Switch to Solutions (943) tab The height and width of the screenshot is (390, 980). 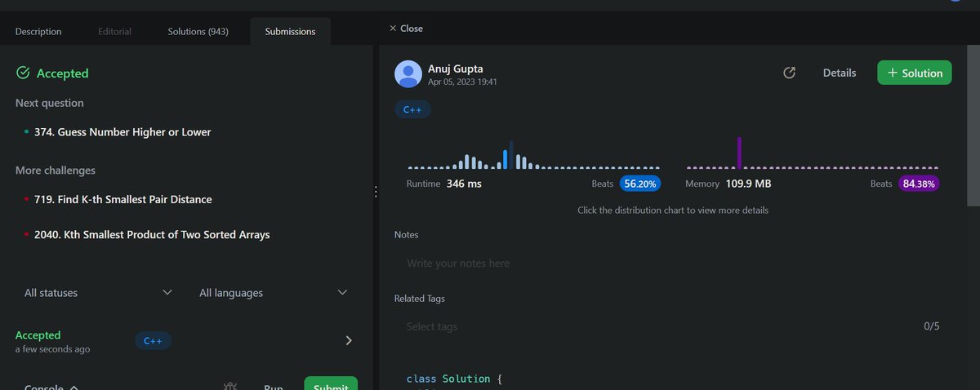pos(198,31)
